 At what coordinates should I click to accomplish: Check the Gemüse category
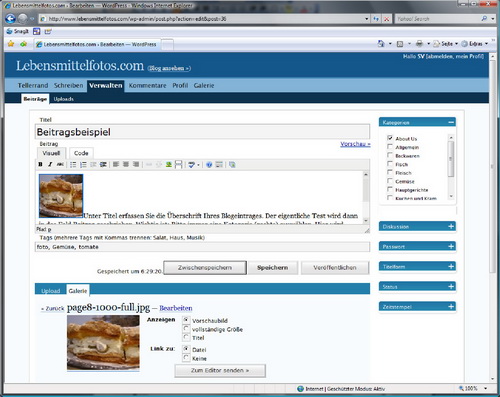coord(390,181)
